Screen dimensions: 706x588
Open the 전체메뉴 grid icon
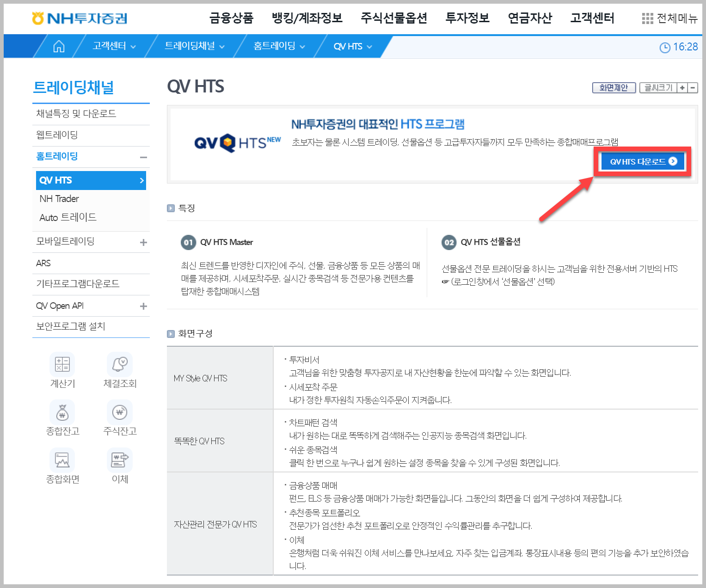647,18
